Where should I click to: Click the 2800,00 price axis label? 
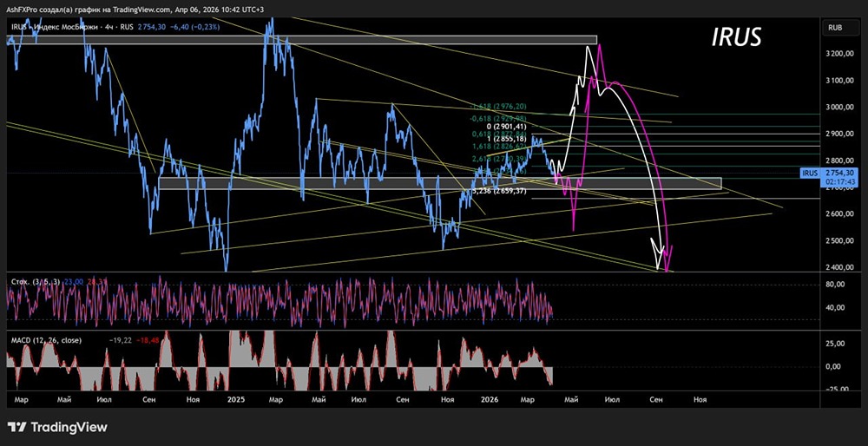(x=840, y=161)
